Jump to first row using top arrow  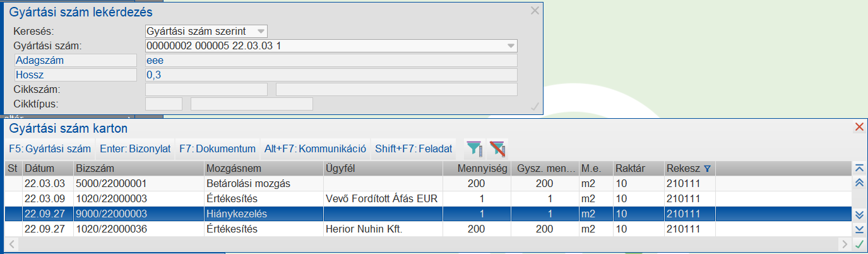(x=859, y=168)
